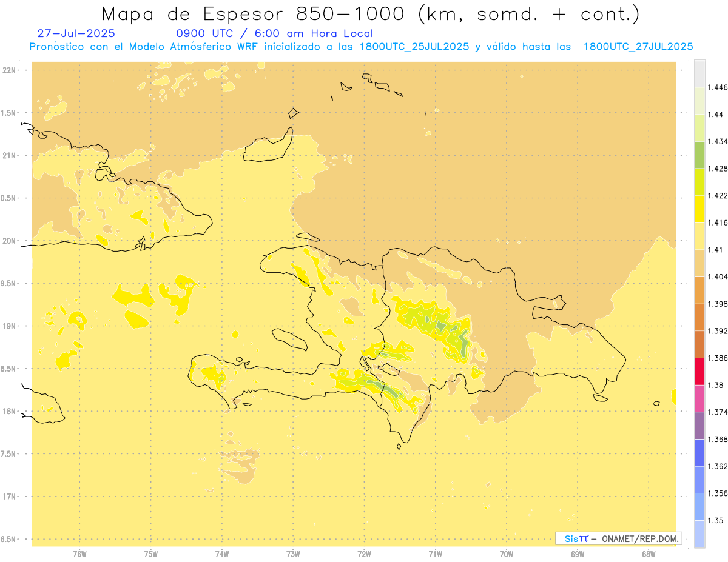The height and width of the screenshot is (562, 728).
Task: Click the '19N' latitude label
Action: [x=8, y=326]
